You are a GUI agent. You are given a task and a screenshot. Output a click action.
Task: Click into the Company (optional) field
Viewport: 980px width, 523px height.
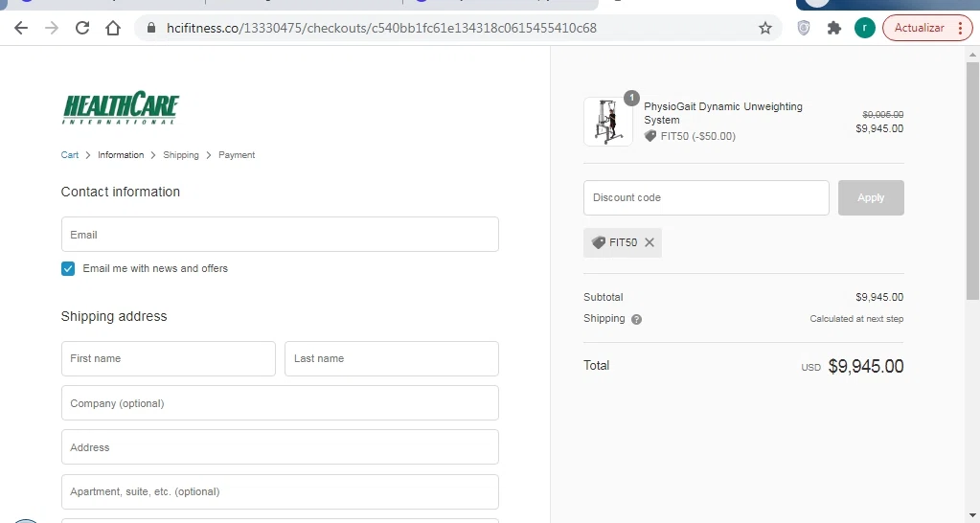click(x=280, y=403)
